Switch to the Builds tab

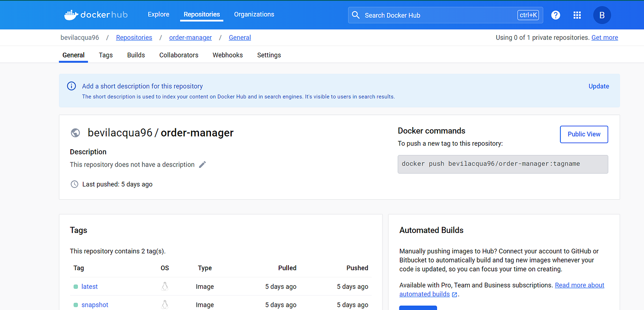(x=136, y=55)
